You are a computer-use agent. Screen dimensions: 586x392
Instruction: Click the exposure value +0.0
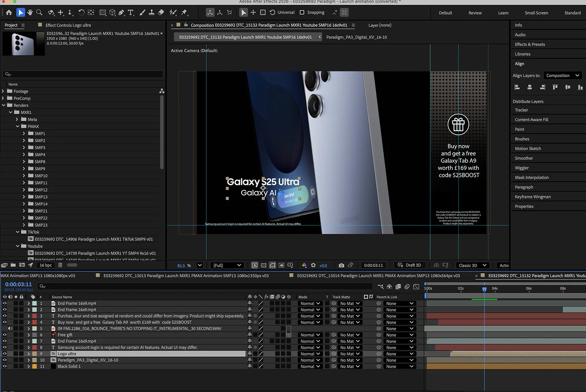tap(323, 266)
